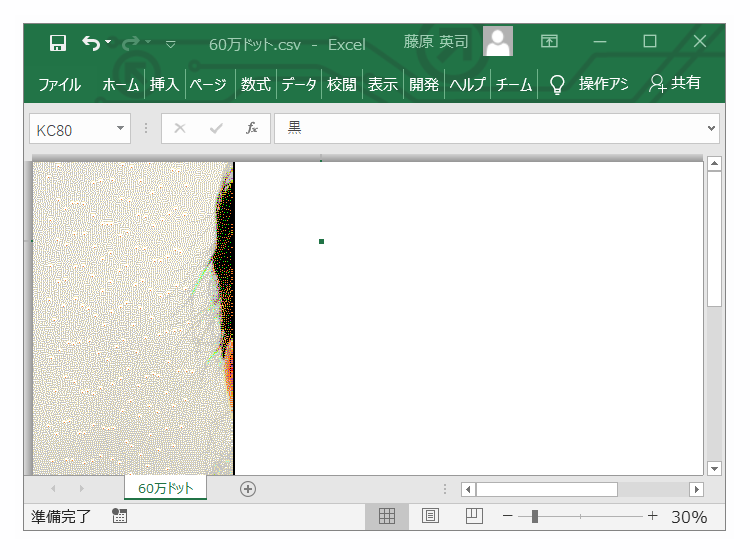Viewport: 750px width, 560px height.
Task: Open the 開発 tab
Action: pyautogui.click(x=424, y=84)
